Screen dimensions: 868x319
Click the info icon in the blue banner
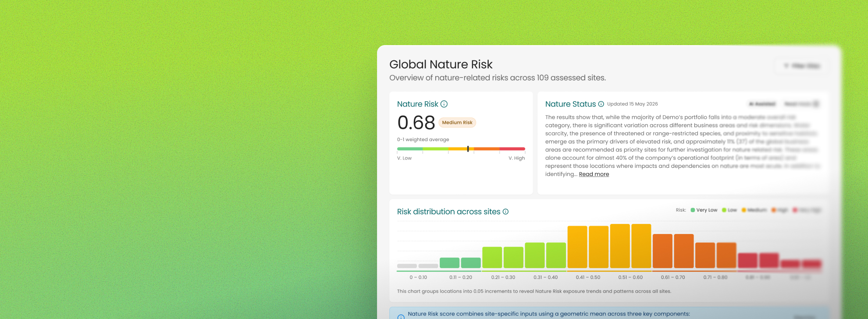(x=401, y=316)
